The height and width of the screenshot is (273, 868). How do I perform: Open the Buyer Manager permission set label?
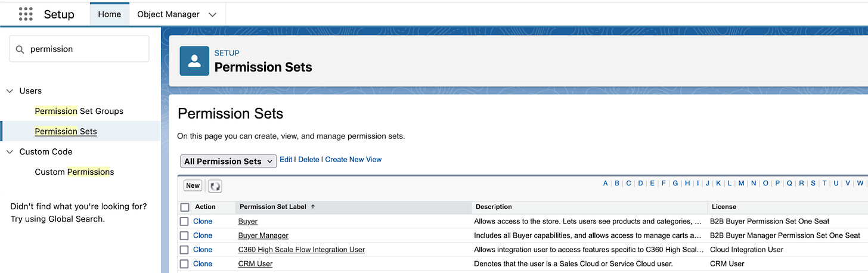pyautogui.click(x=263, y=235)
